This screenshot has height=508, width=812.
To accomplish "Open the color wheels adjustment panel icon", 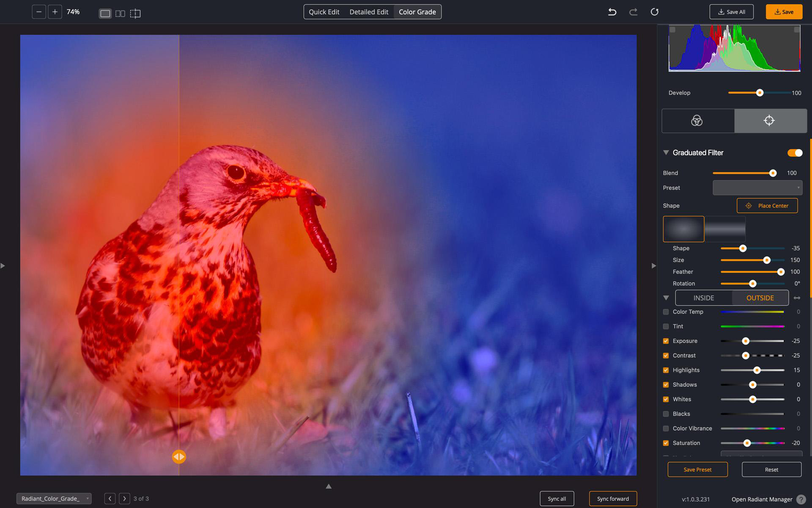I will pos(698,121).
